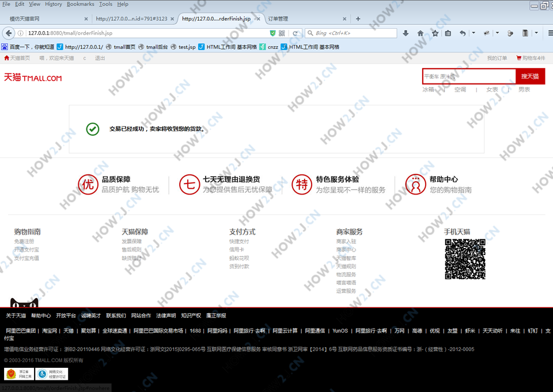Image resolution: width=553 pixels, height=392 pixels.
Task: Open the Bookmarks menu
Action: (80, 4)
